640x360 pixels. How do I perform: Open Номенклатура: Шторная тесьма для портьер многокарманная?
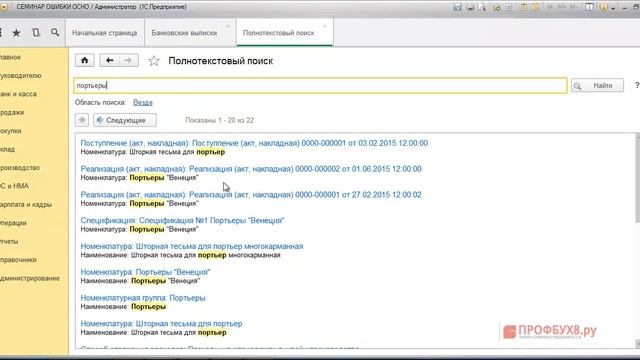click(191, 246)
